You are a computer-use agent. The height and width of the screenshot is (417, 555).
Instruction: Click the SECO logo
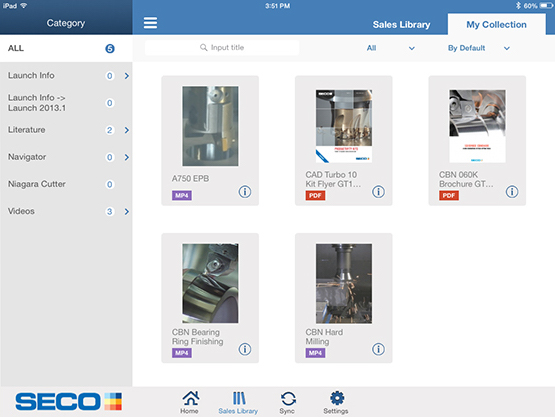(68, 401)
